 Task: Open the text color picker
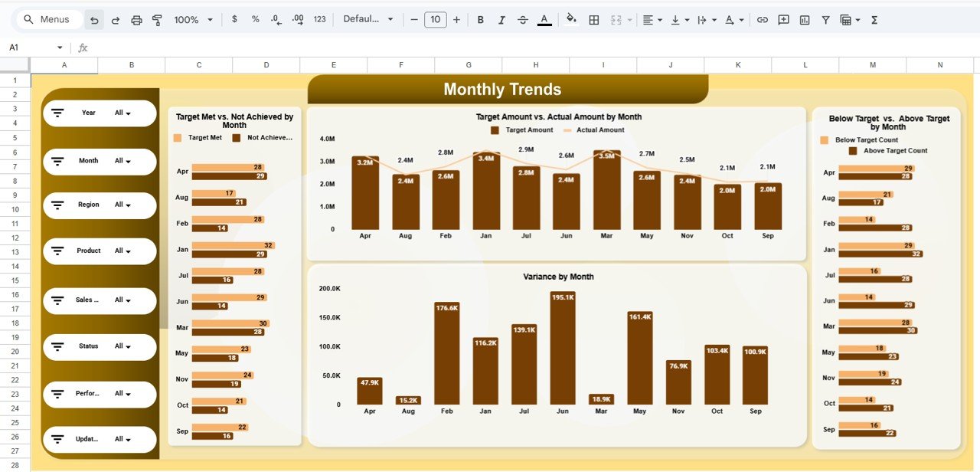tap(544, 19)
